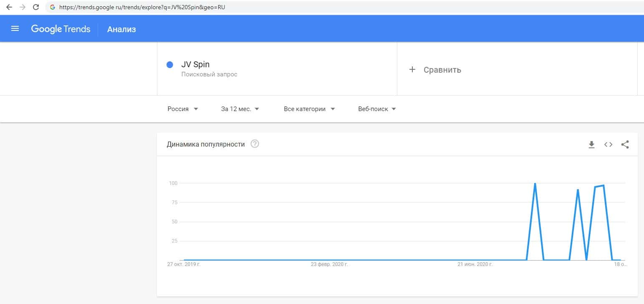644x304 pixels.
Task: Expand the Россия region dropdown
Action: 183,109
